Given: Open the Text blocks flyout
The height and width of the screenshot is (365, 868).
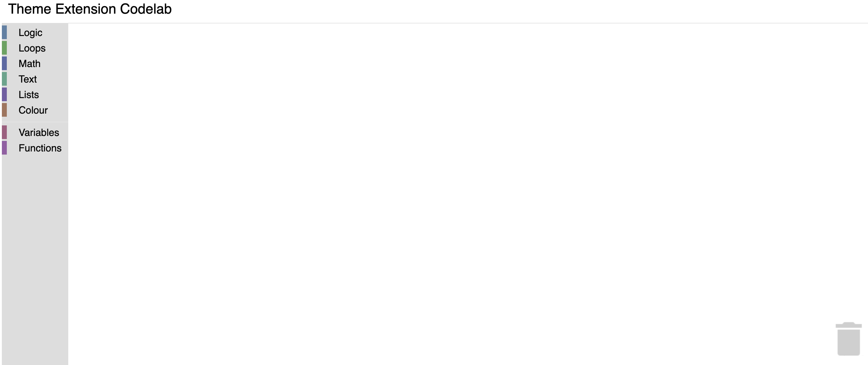Looking at the screenshot, I should (35, 79).
